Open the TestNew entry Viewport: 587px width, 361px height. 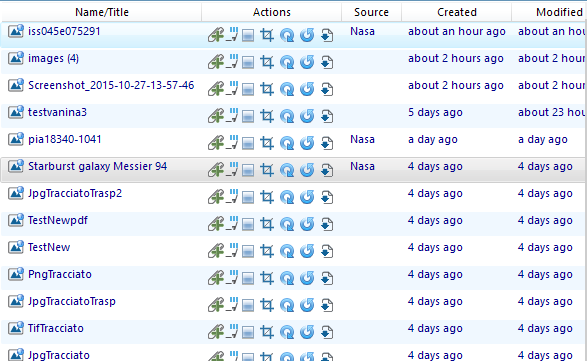49,247
